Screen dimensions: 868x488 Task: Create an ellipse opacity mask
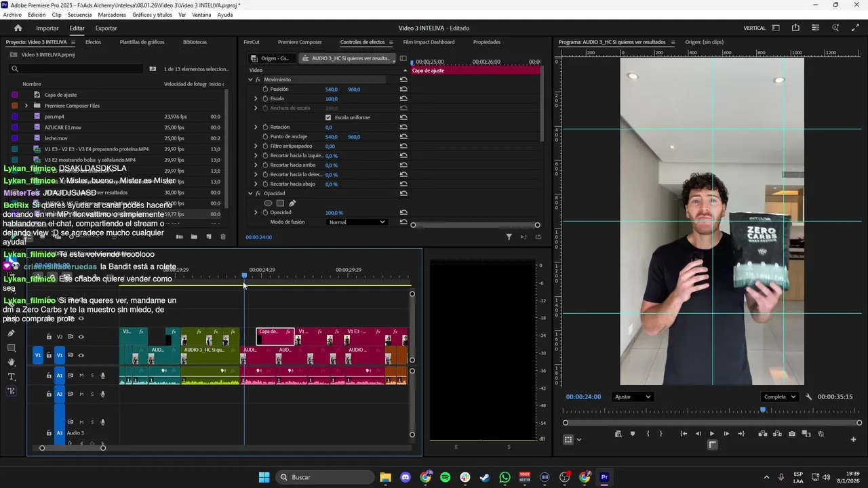point(268,203)
